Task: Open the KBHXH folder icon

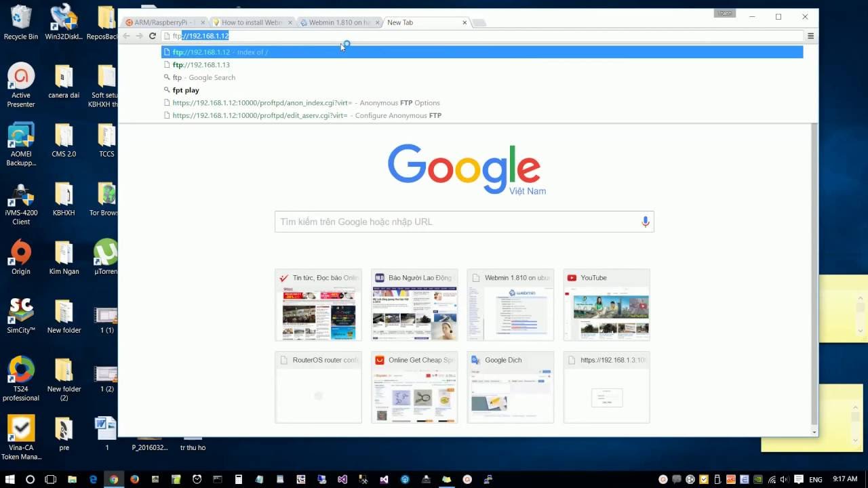Action: point(64,199)
